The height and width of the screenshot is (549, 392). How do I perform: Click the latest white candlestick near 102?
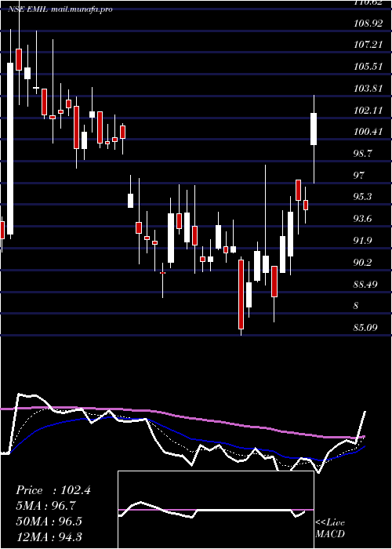[x=314, y=129]
